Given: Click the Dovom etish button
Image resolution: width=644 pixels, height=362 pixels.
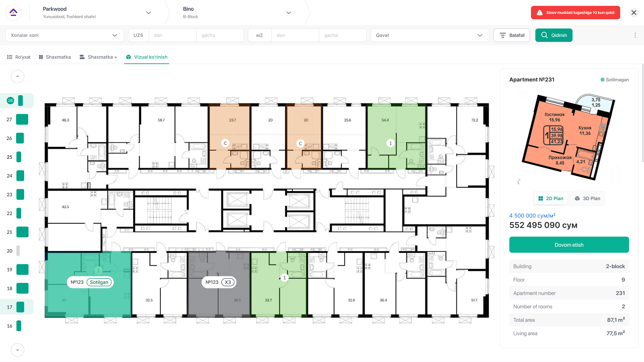Looking at the screenshot, I should point(569,245).
